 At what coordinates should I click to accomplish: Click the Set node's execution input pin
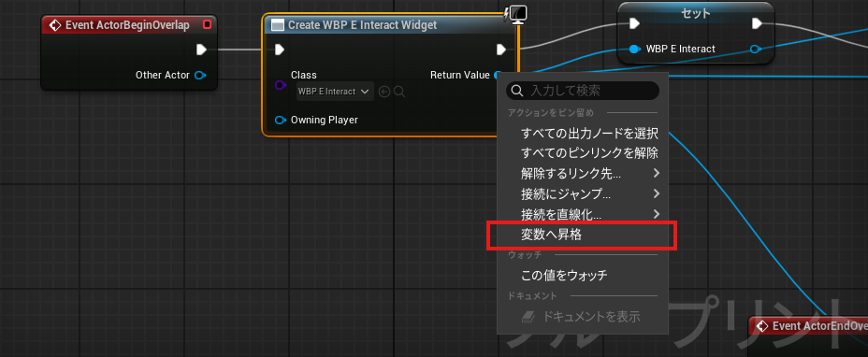click(634, 23)
